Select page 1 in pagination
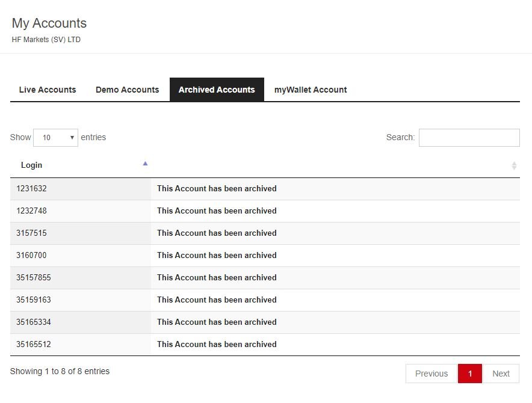 [470, 374]
